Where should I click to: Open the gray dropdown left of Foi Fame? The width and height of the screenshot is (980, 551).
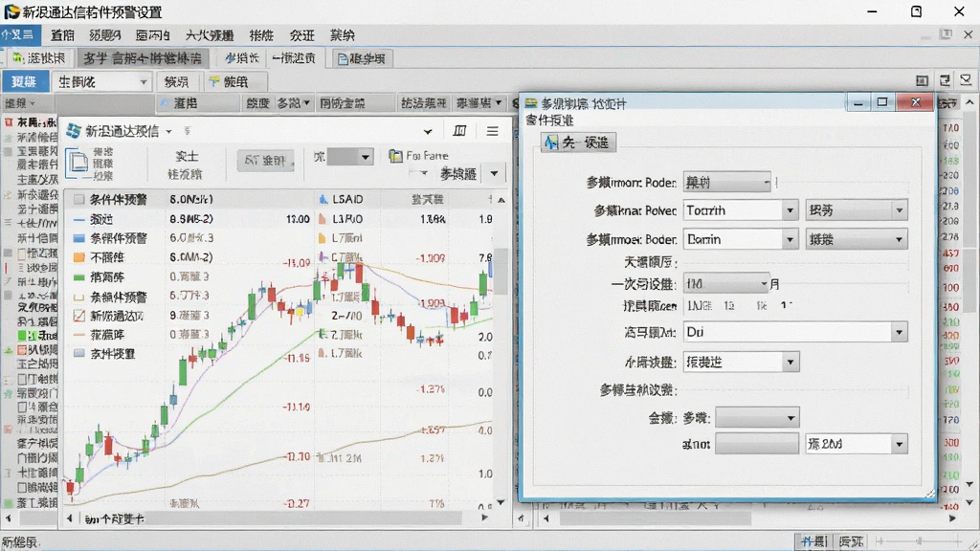[x=350, y=157]
